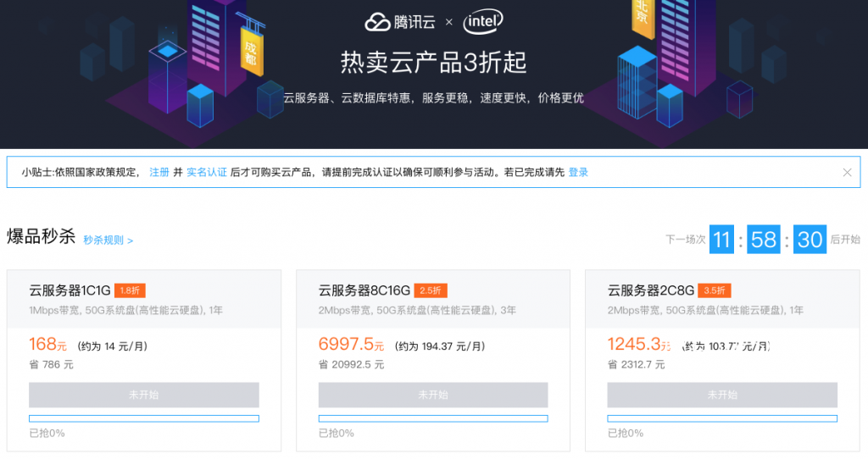Open 秒杀规则 rules link

point(108,240)
